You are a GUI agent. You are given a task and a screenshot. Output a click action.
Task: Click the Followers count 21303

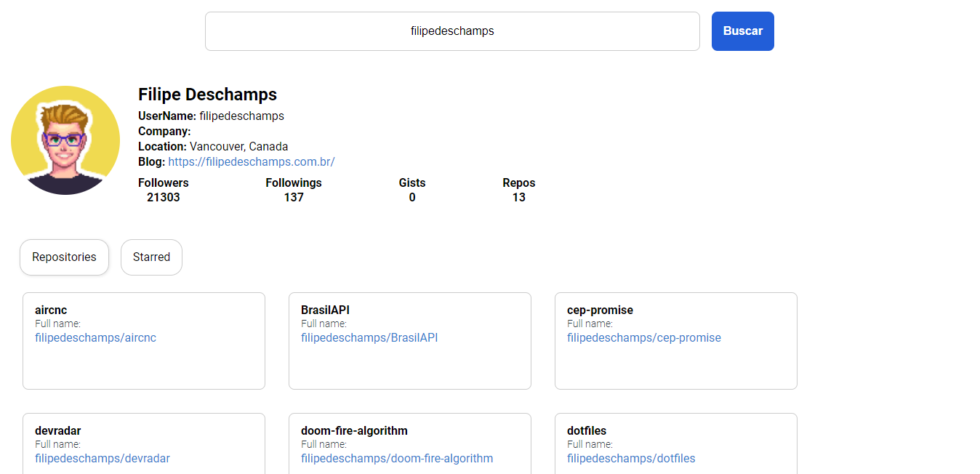pyautogui.click(x=163, y=197)
